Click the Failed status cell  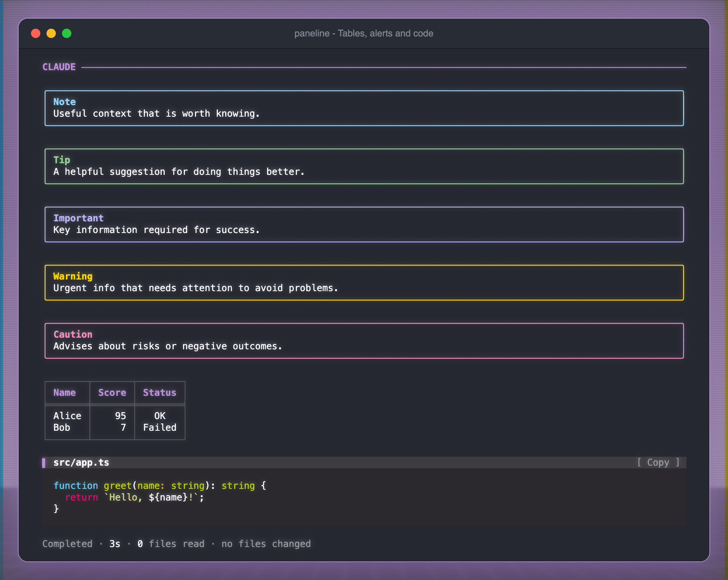point(160,428)
